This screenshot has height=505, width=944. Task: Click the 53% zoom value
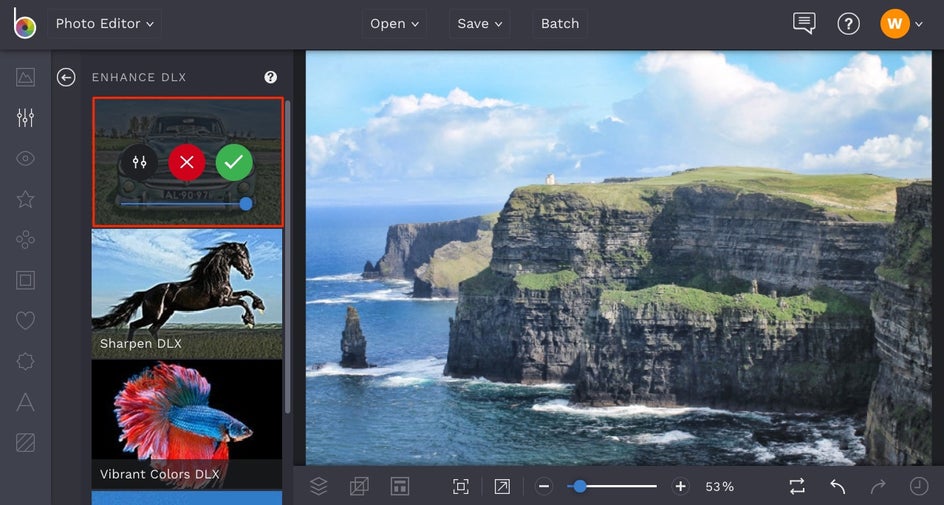pos(719,486)
